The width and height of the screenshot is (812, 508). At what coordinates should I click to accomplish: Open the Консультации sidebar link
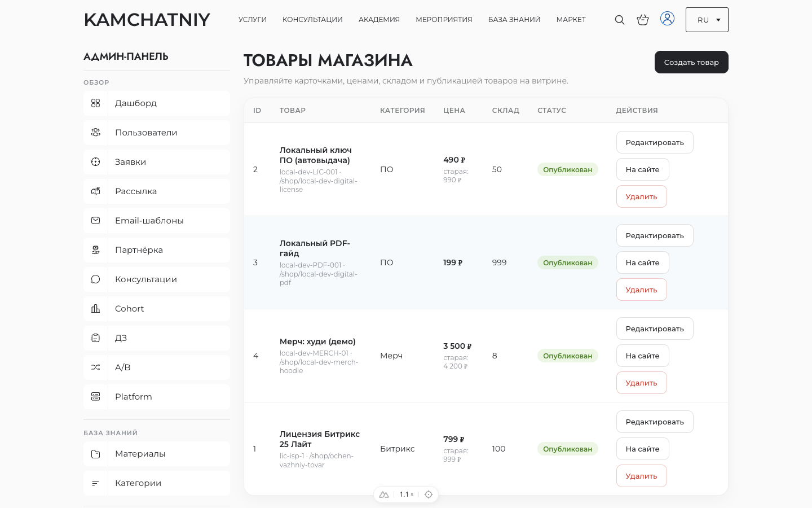157,279
